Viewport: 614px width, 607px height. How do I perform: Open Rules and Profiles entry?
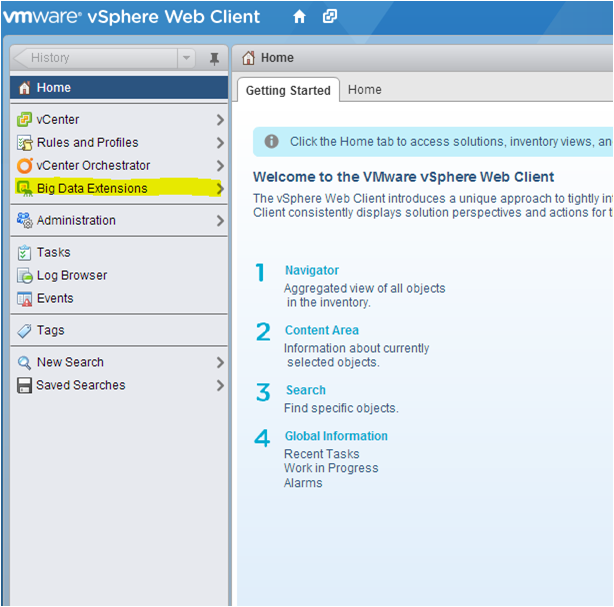coord(119,143)
